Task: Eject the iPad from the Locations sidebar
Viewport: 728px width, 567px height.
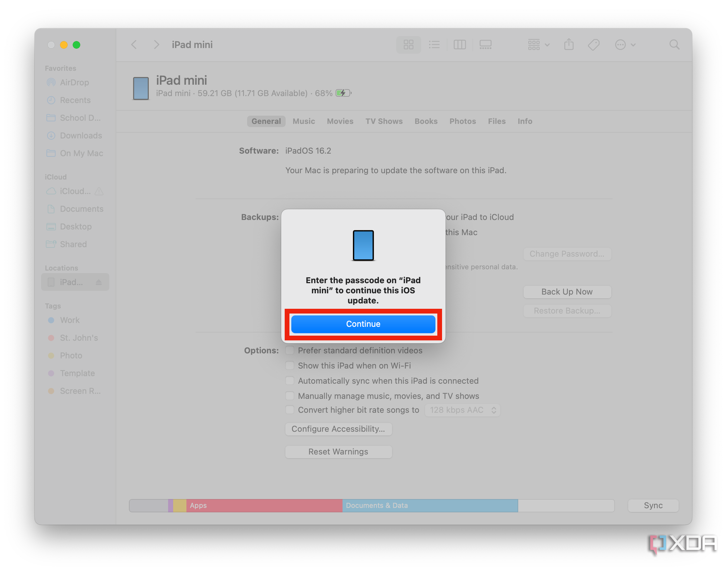Action: coord(99,282)
